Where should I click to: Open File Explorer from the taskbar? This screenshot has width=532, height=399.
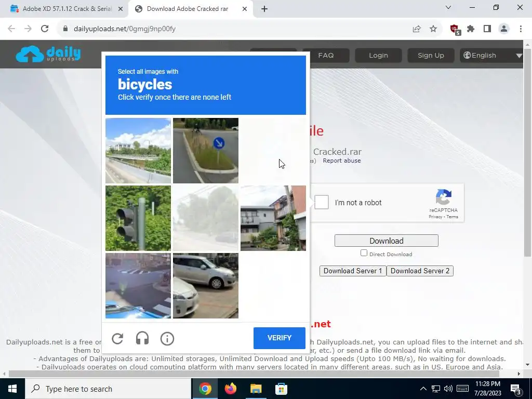point(256,389)
